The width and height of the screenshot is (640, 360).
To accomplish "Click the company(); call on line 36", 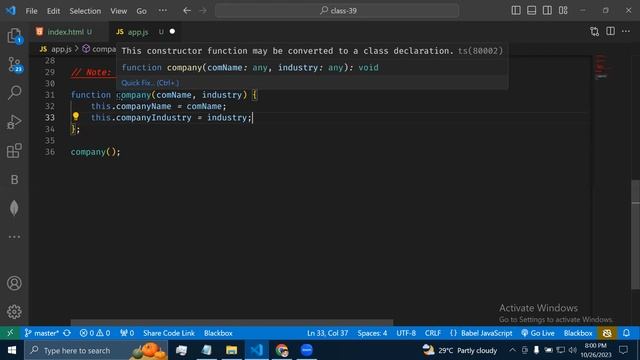I will [96, 152].
